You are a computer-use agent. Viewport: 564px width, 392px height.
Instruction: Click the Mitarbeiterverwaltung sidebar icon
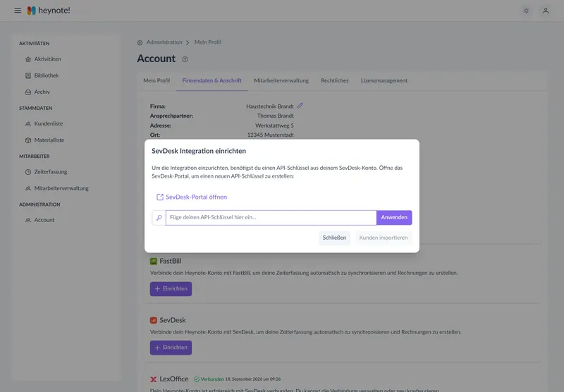[28, 188]
